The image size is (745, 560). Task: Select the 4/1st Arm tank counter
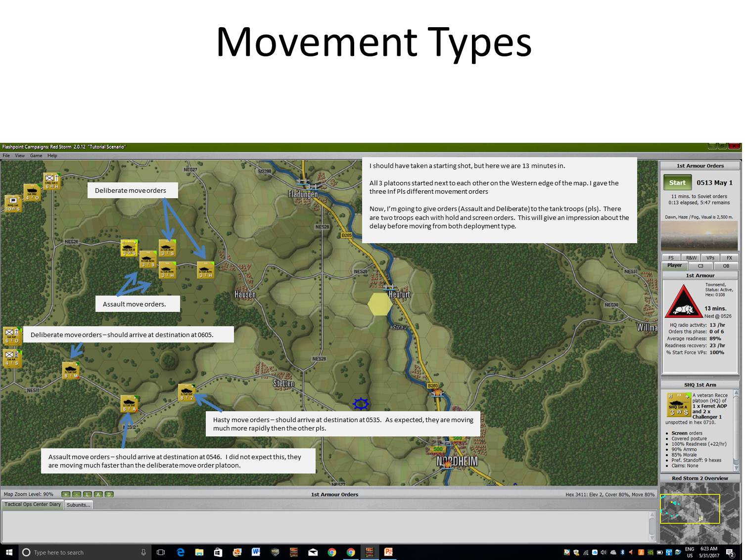click(148, 259)
